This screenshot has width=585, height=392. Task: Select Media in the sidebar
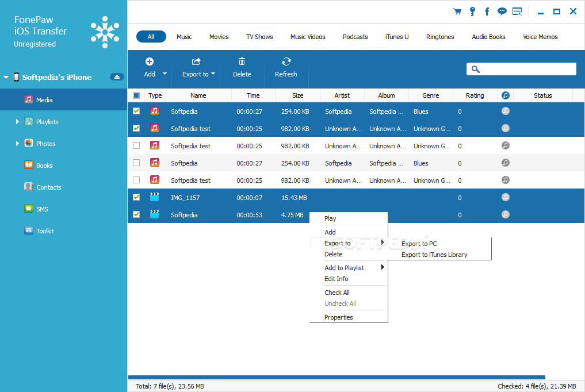coord(63,99)
